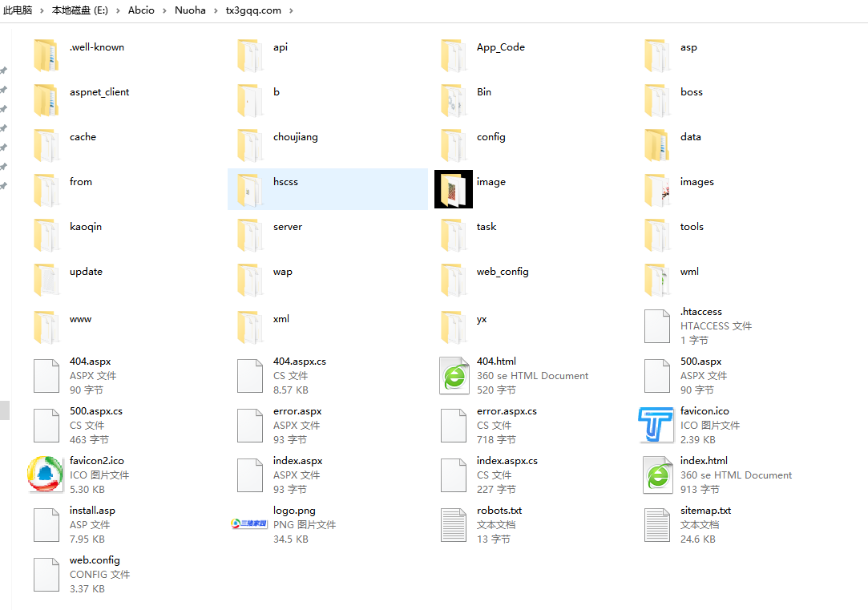Select the 404.aspx.cs file icon
The height and width of the screenshot is (610, 868).
click(x=250, y=376)
